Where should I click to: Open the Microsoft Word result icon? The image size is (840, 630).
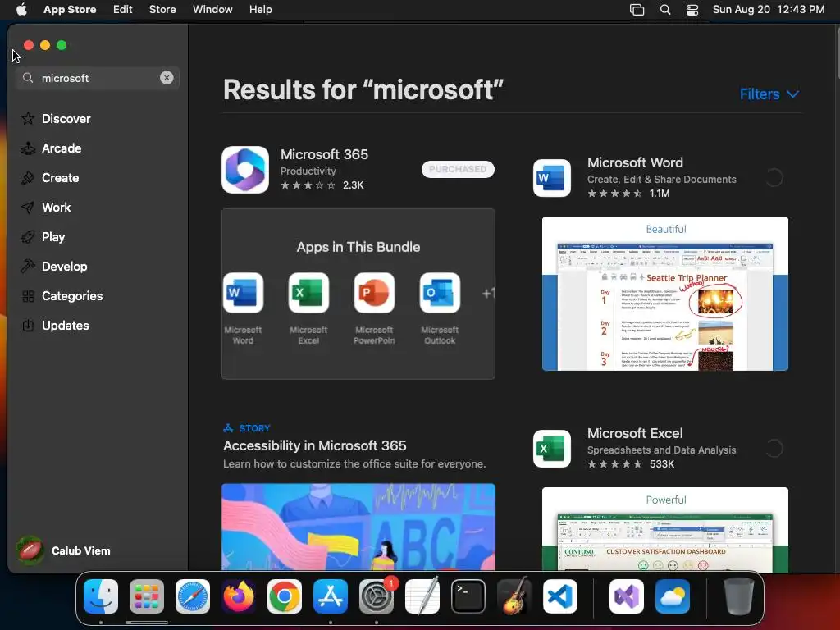pos(552,178)
